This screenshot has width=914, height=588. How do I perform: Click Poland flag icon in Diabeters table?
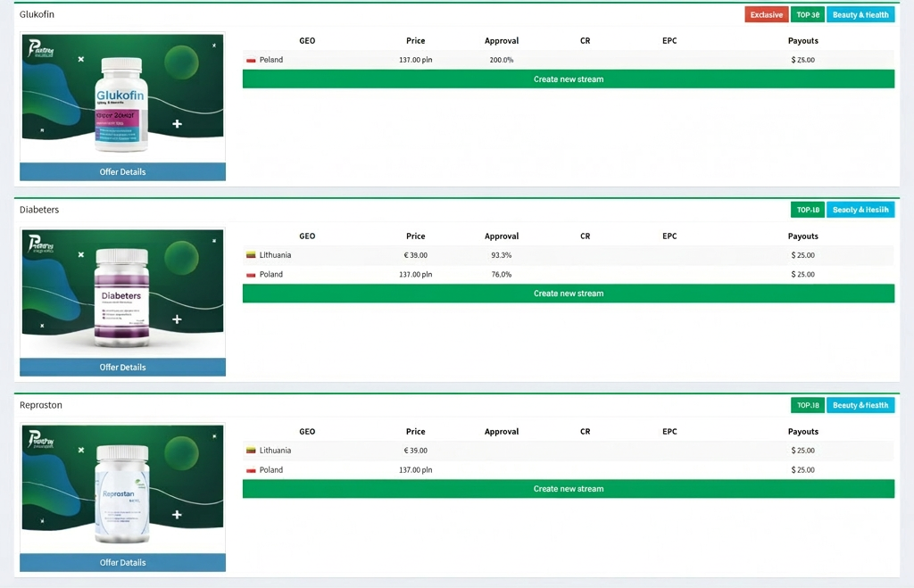pos(251,275)
